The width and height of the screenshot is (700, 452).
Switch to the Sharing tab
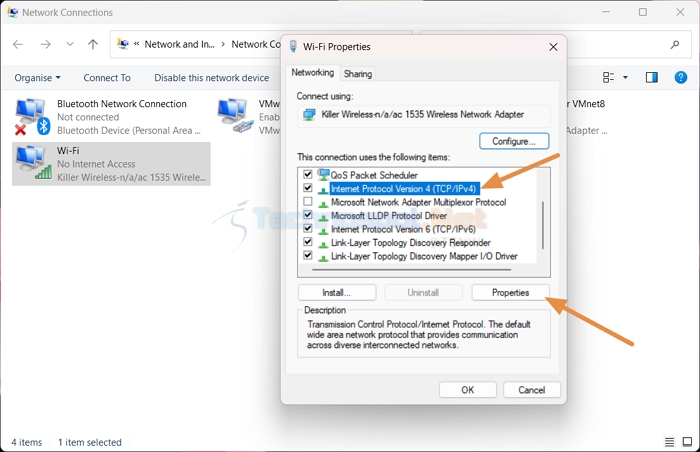click(x=358, y=74)
